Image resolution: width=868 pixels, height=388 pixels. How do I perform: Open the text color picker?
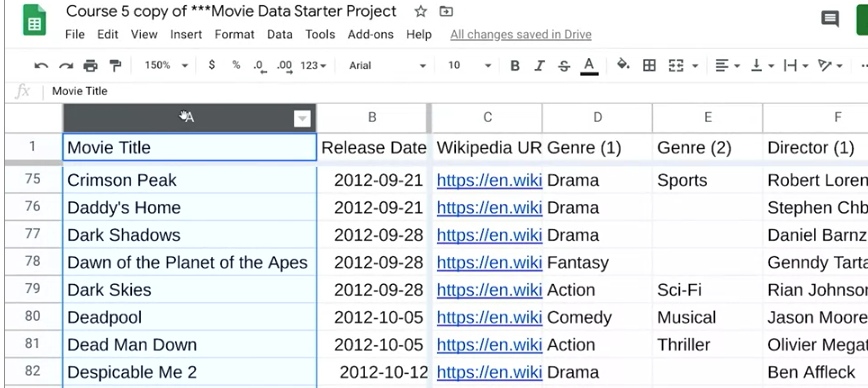click(x=590, y=66)
